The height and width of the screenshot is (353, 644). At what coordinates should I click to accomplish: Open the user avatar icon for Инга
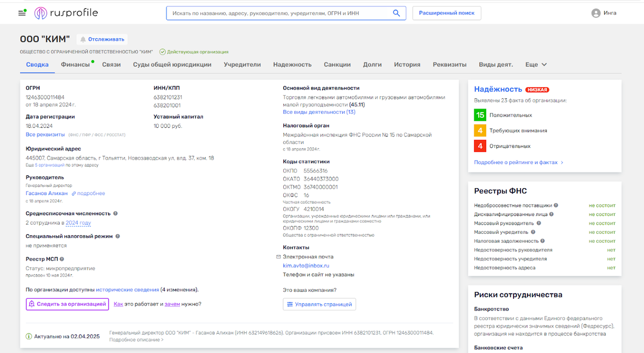pos(596,13)
